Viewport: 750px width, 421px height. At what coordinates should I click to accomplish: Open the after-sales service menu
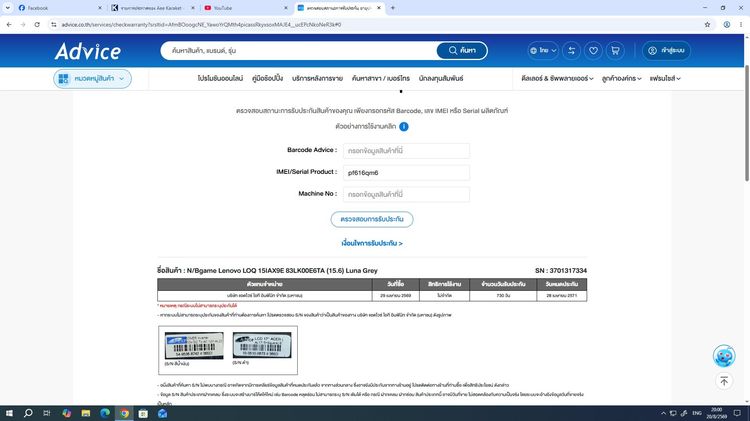317,78
